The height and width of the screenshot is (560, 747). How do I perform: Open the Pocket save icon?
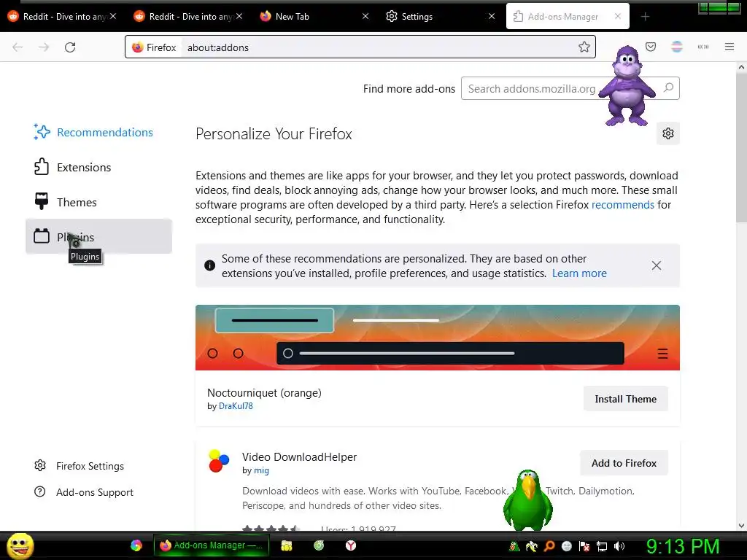(651, 47)
